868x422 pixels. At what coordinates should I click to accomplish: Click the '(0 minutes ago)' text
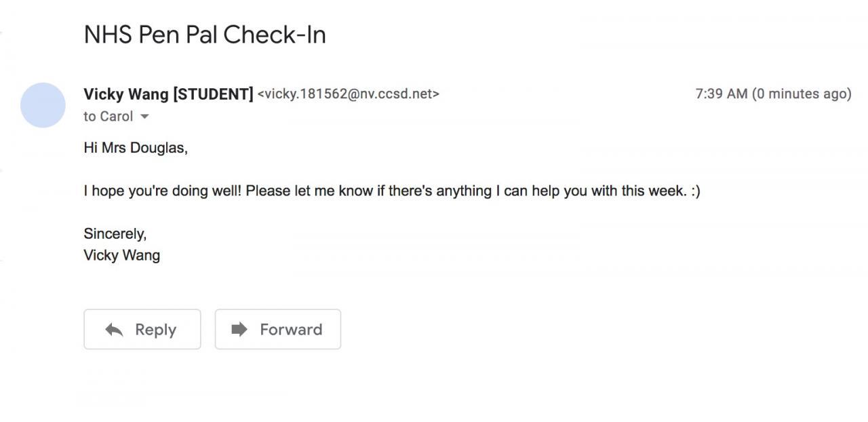tap(802, 94)
